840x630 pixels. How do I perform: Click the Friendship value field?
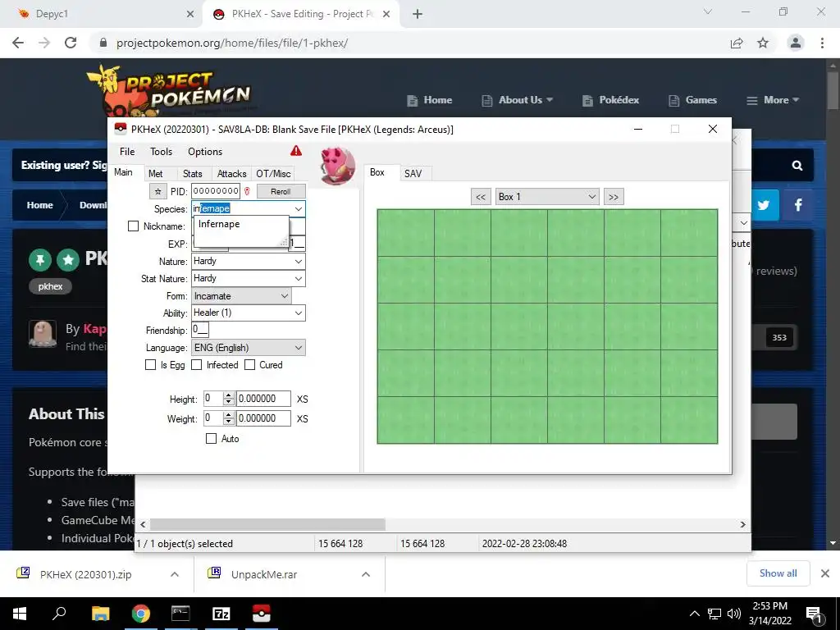(x=200, y=330)
